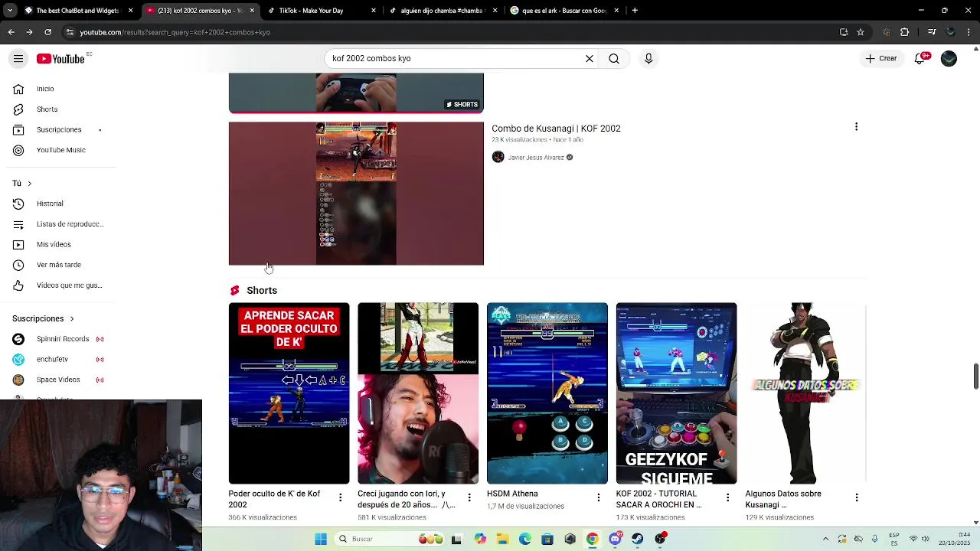Open options for Poder oculto de K' short
The image size is (980, 551).
[341, 497]
